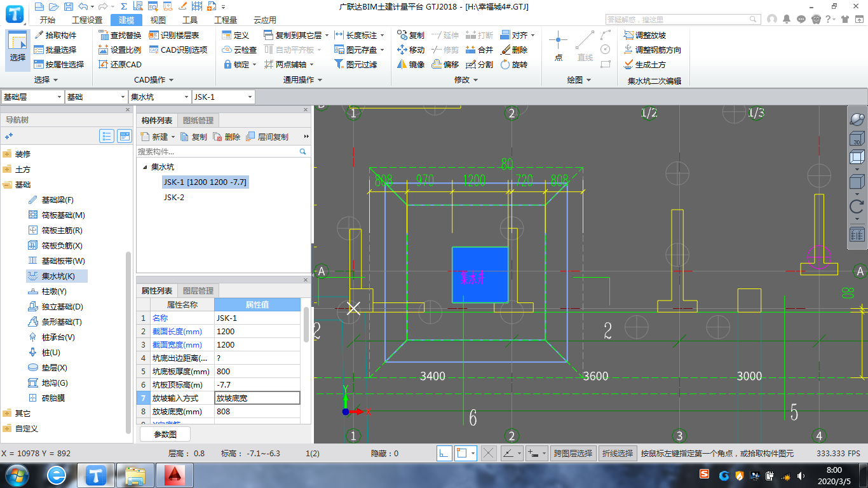Collapse the 集水坑 tree node
Screen dimensions: 868x488
click(x=145, y=167)
